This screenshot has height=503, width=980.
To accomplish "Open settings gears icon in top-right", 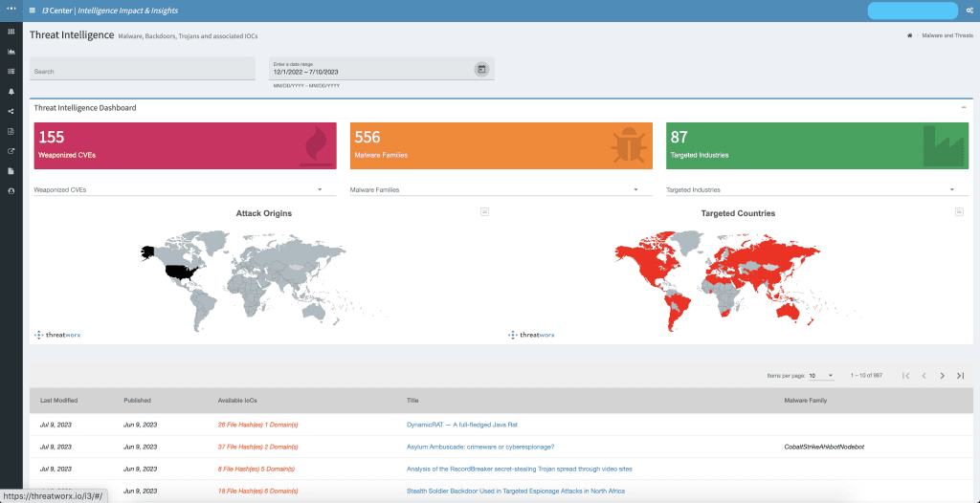I will (x=969, y=11).
